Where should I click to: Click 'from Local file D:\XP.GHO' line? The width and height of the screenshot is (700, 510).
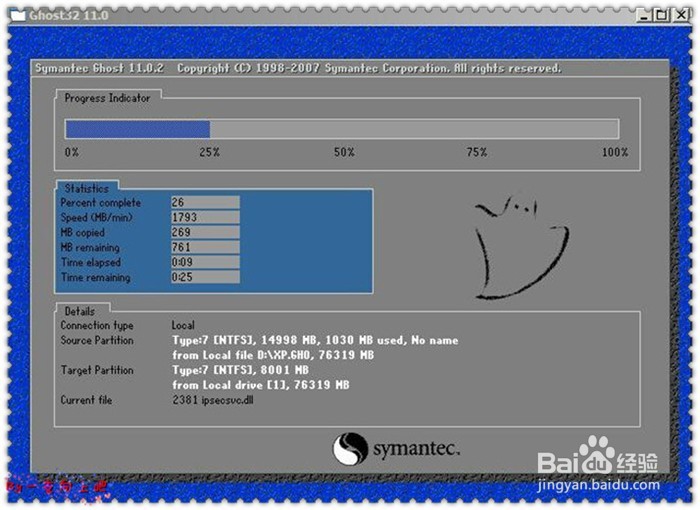tap(273, 355)
